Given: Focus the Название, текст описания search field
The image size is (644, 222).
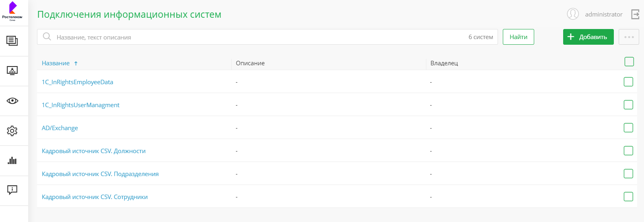Looking at the screenshot, I should (x=257, y=37).
